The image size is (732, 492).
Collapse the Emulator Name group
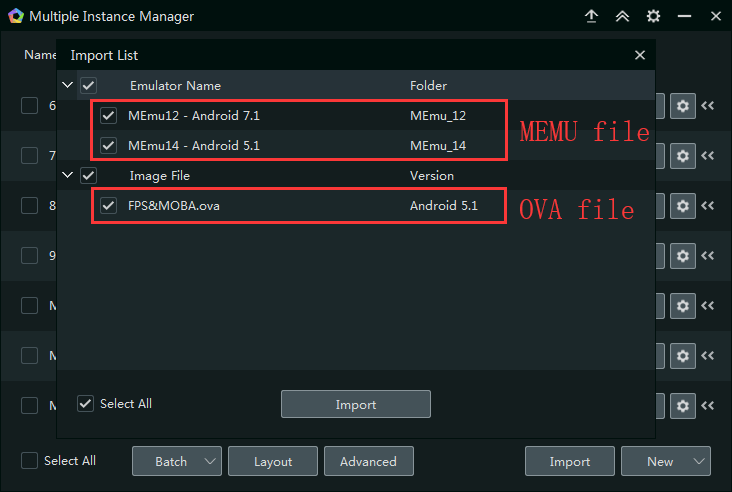pos(68,86)
